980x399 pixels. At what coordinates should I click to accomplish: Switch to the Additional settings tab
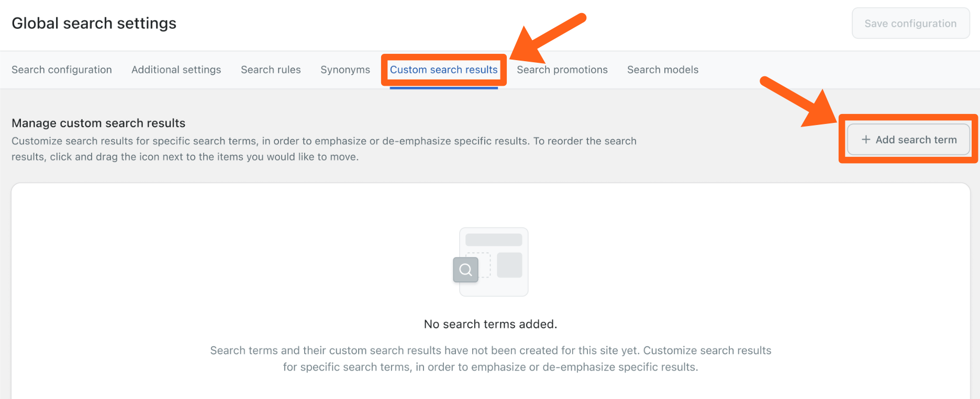[x=176, y=70]
